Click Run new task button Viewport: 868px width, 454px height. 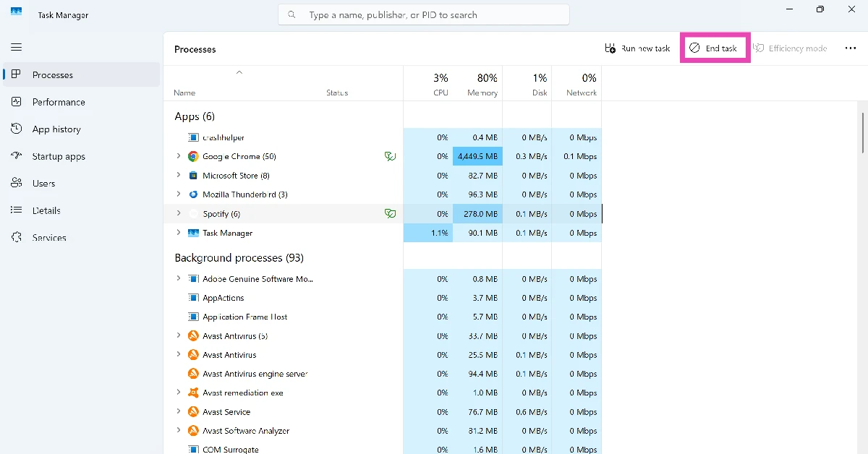click(637, 48)
